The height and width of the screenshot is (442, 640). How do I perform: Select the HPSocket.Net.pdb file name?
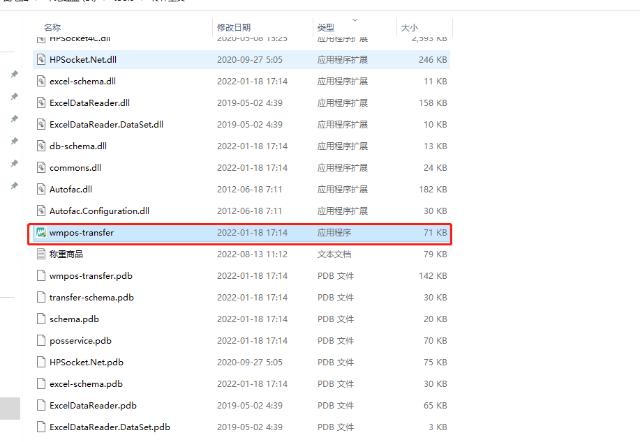[x=86, y=362]
